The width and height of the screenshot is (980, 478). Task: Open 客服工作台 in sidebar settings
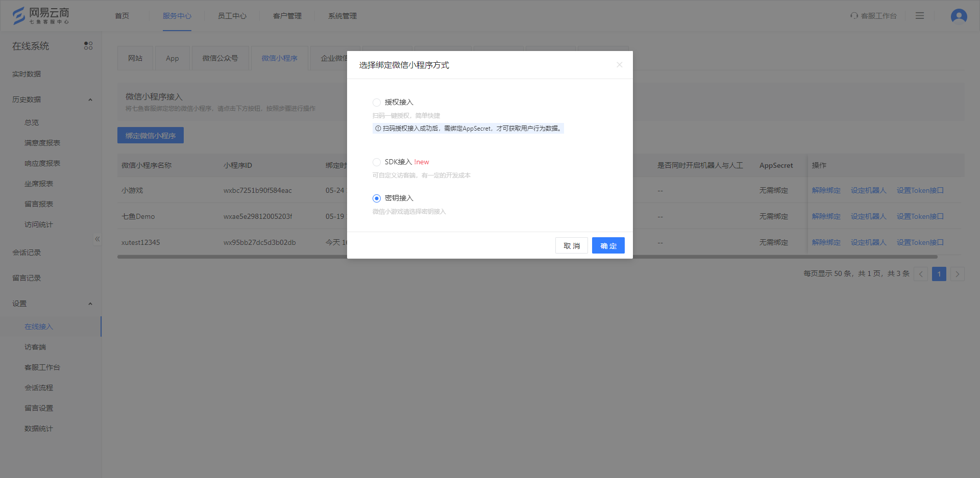tap(42, 367)
